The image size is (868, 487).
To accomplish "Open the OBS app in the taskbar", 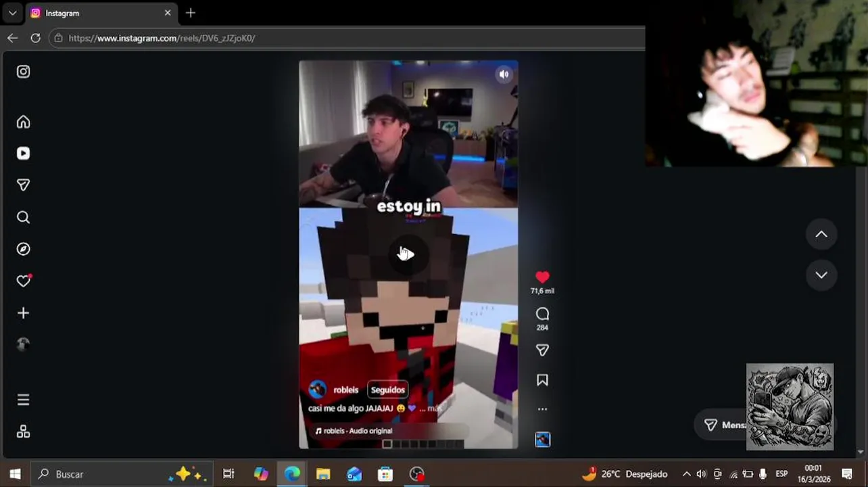I will click(416, 474).
